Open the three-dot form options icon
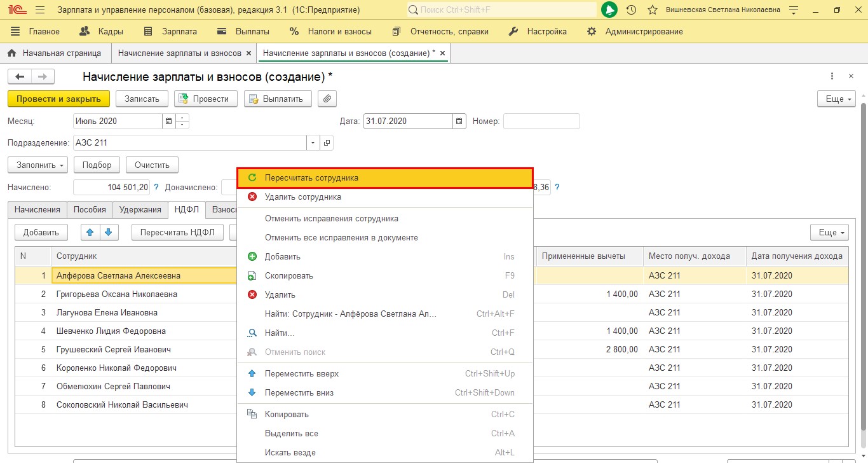This screenshot has width=868, height=463. 832,76
